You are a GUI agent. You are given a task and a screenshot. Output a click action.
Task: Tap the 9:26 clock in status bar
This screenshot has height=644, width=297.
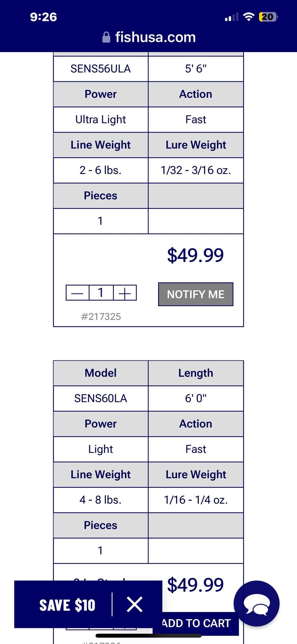coord(43,17)
